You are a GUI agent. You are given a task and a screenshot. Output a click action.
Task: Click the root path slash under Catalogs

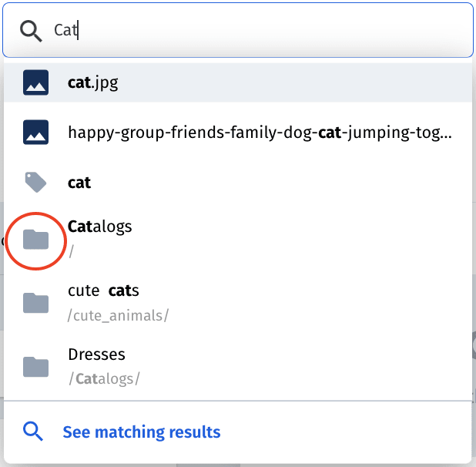click(71, 251)
